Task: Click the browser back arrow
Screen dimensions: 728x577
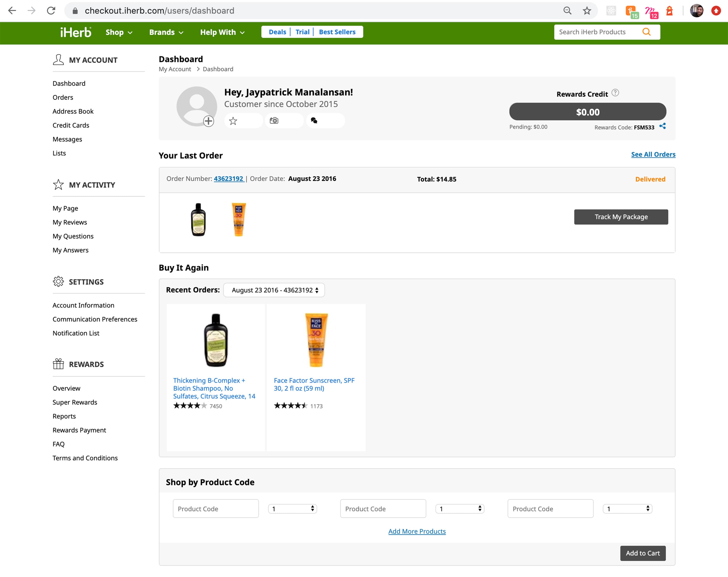Action: point(12,11)
